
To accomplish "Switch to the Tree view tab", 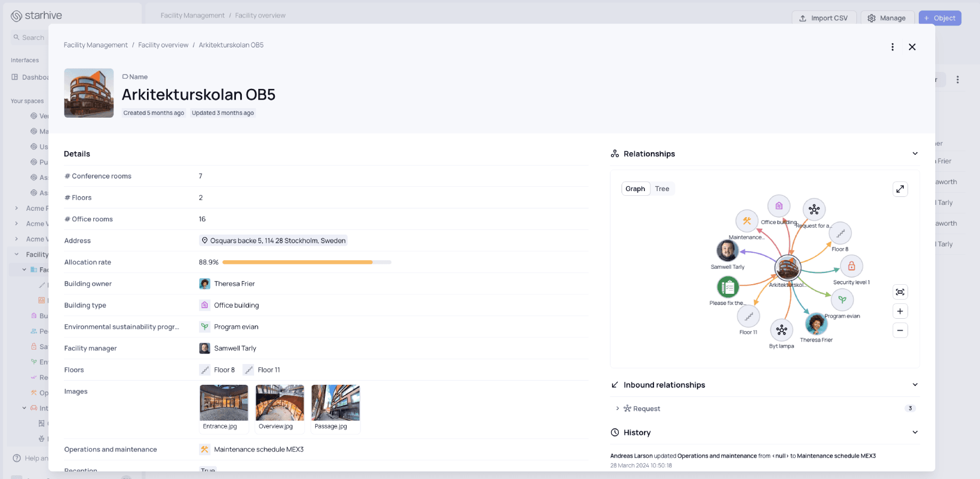I will point(662,189).
